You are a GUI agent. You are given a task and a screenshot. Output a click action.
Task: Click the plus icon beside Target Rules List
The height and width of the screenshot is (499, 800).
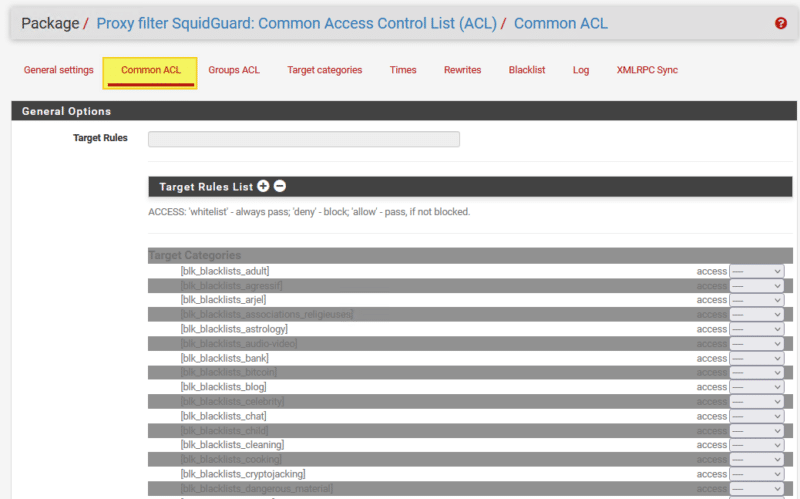tap(263, 186)
